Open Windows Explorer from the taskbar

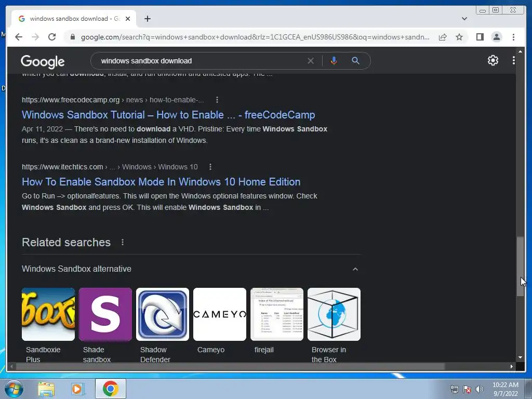pos(46,389)
